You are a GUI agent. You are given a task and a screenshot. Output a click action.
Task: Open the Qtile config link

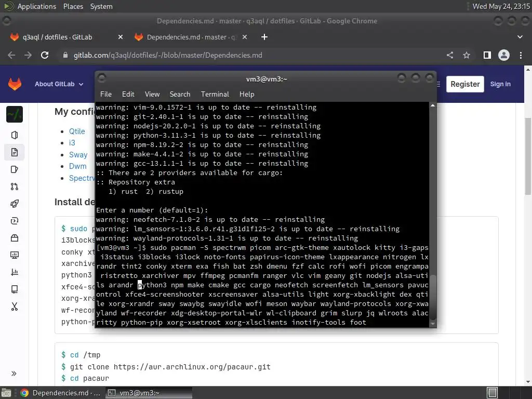tap(77, 131)
